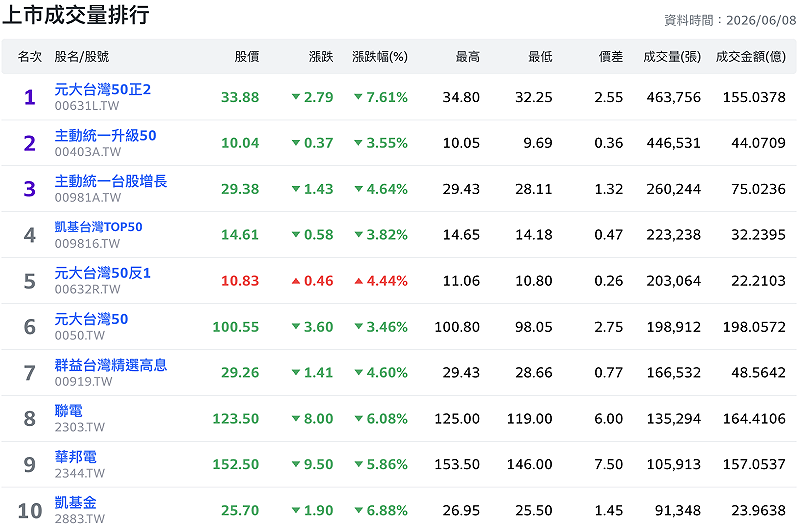The height and width of the screenshot is (531, 800).
Task: Select stock code 00919.TW
Action: pyautogui.click(x=83, y=381)
